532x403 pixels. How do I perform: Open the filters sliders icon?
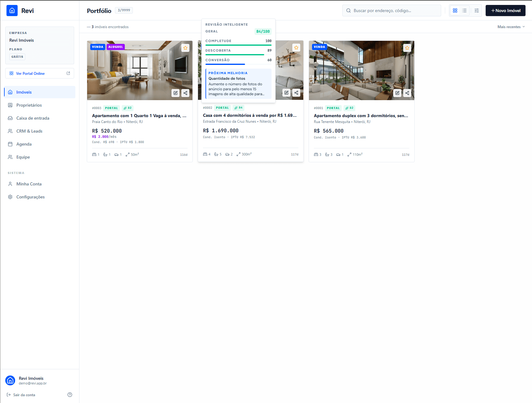pos(477,11)
